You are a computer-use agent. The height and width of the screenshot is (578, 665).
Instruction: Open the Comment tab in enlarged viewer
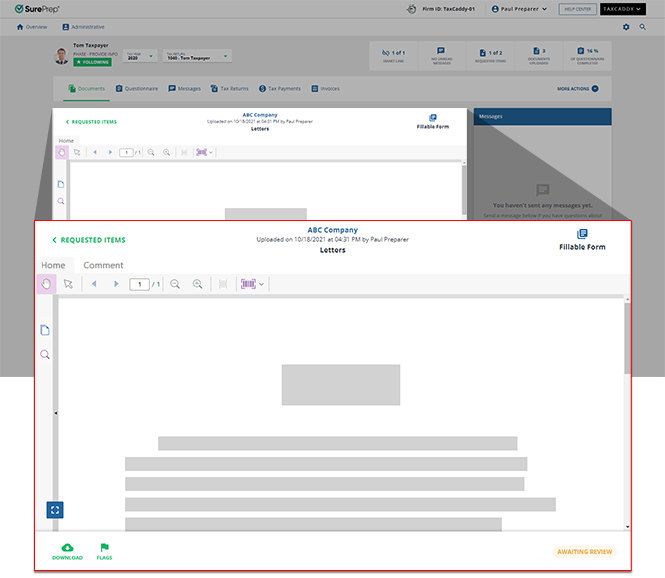[103, 265]
